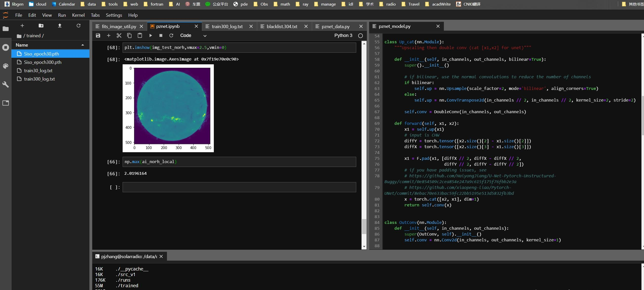Screen dimensions: 644x290
Task: Click the Name column header
Action: (x=50, y=45)
